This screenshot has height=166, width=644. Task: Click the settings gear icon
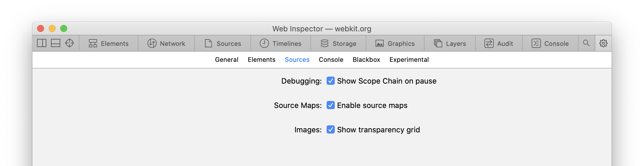click(603, 43)
